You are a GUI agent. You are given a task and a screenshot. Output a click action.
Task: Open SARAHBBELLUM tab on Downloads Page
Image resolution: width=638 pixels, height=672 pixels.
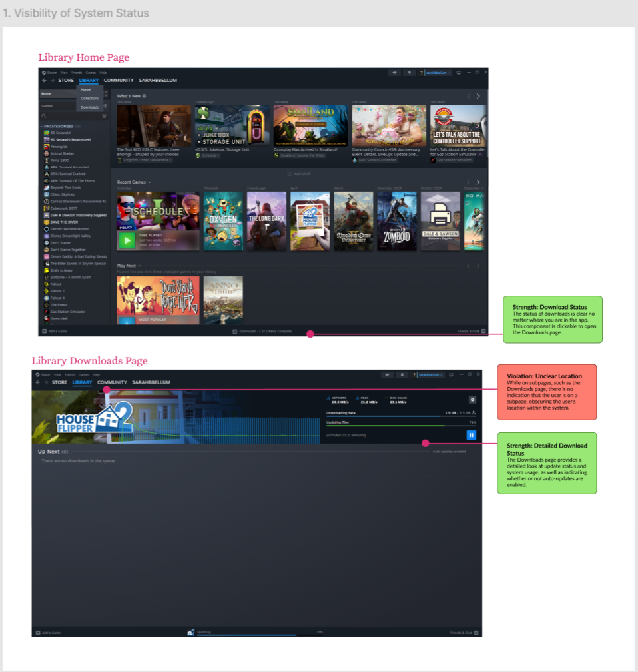point(151,382)
